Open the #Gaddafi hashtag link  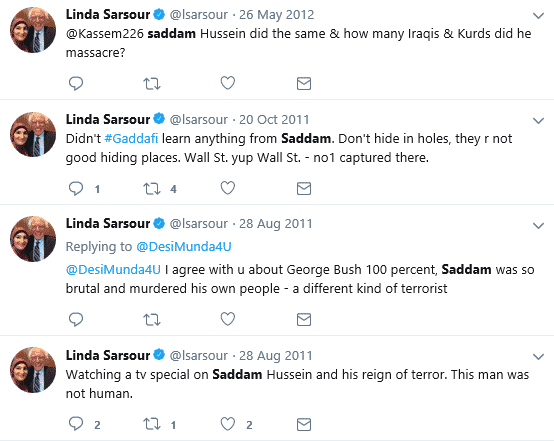(x=131, y=139)
